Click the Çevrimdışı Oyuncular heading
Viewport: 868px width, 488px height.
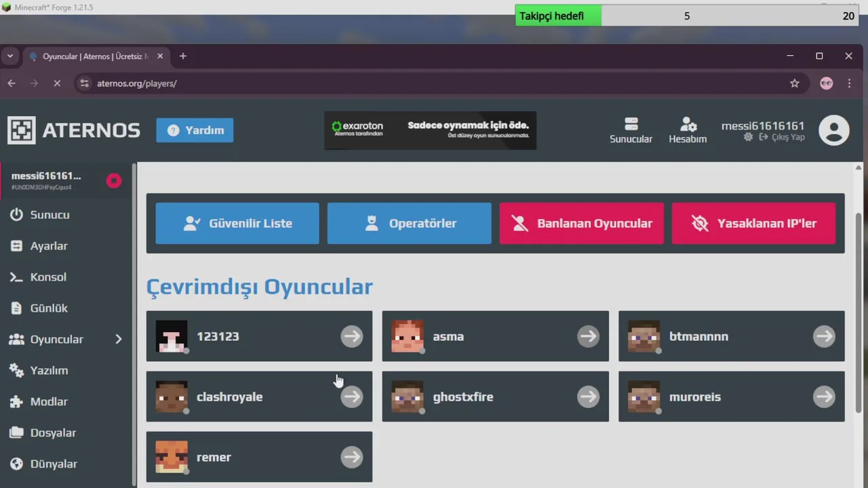click(x=260, y=287)
